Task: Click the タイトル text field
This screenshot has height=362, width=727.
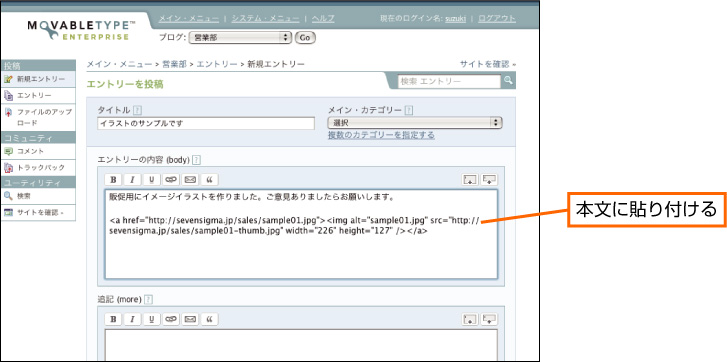Action: pyautogui.click(x=206, y=123)
